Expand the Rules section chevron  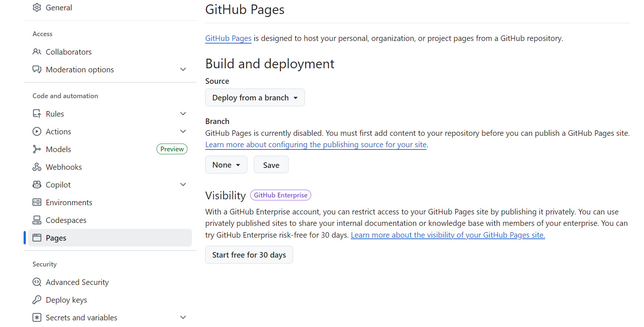[183, 114]
